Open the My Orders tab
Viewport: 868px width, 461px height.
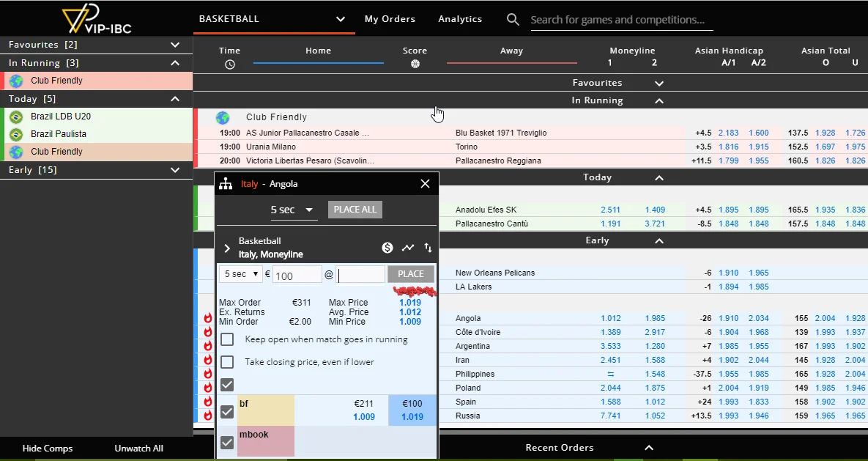pos(390,19)
